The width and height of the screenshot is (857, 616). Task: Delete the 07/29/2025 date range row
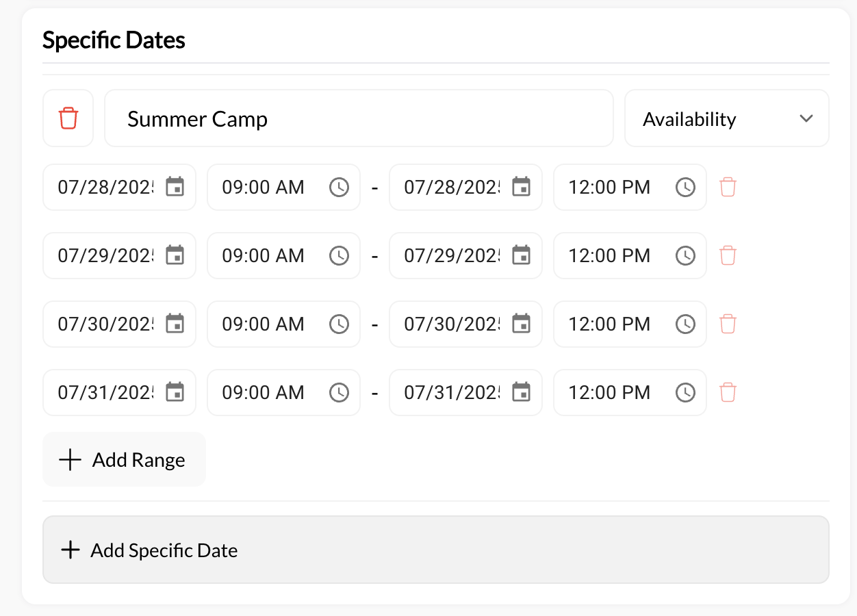[728, 255]
